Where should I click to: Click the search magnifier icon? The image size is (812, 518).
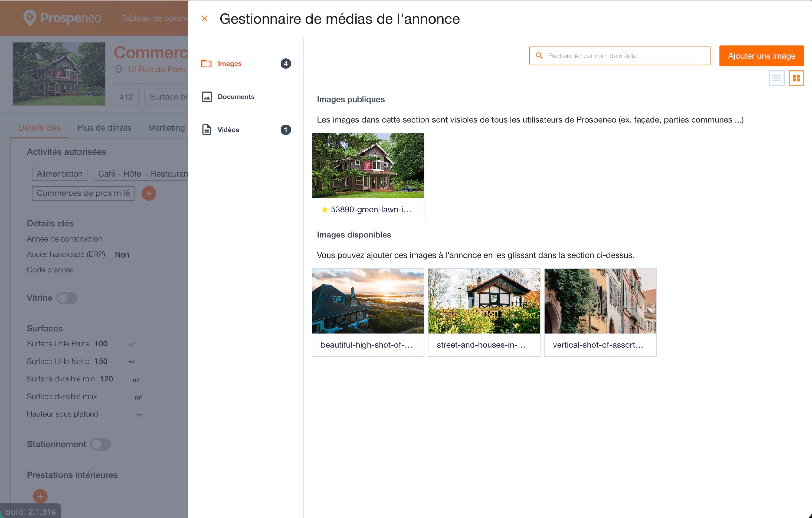[539, 56]
